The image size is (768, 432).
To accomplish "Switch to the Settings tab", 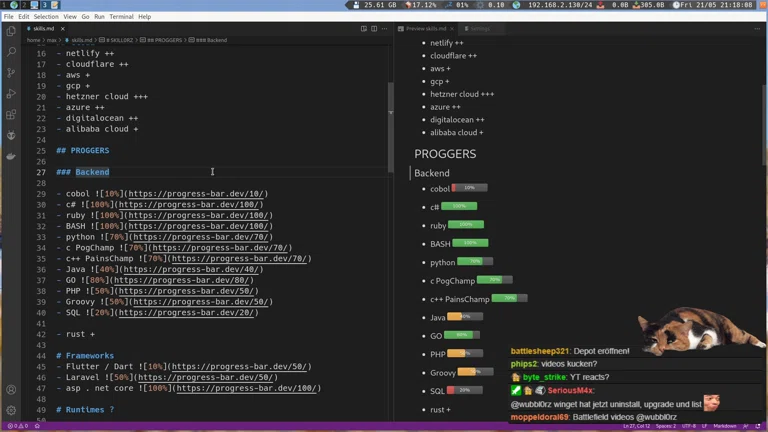I will (x=480, y=29).
